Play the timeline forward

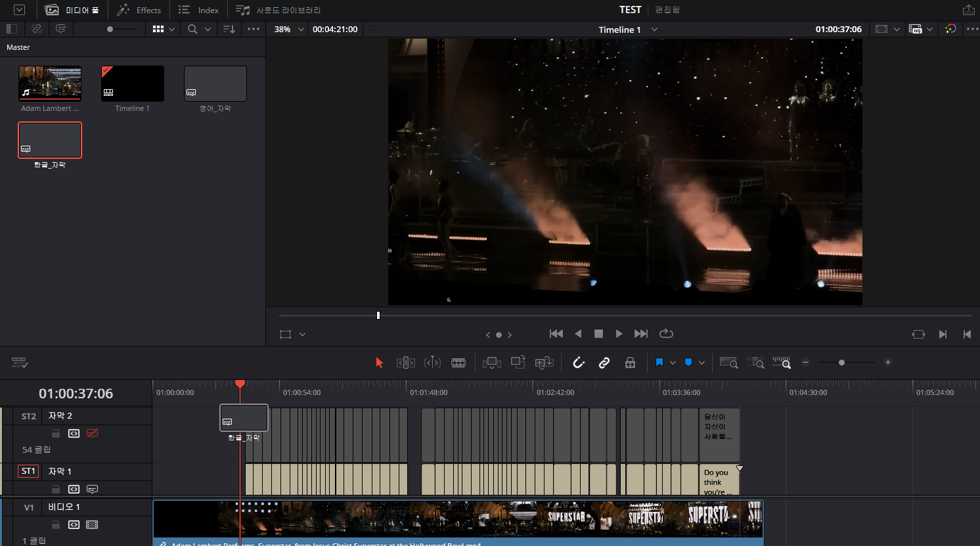(x=619, y=333)
